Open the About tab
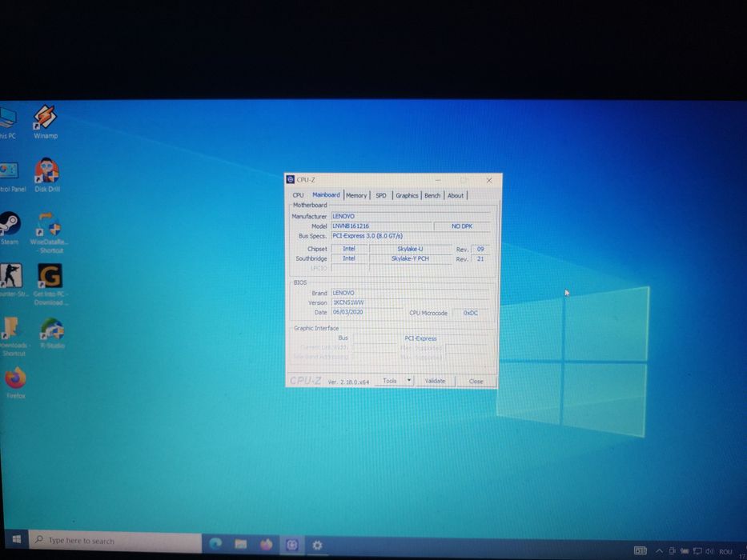 tap(456, 195)
